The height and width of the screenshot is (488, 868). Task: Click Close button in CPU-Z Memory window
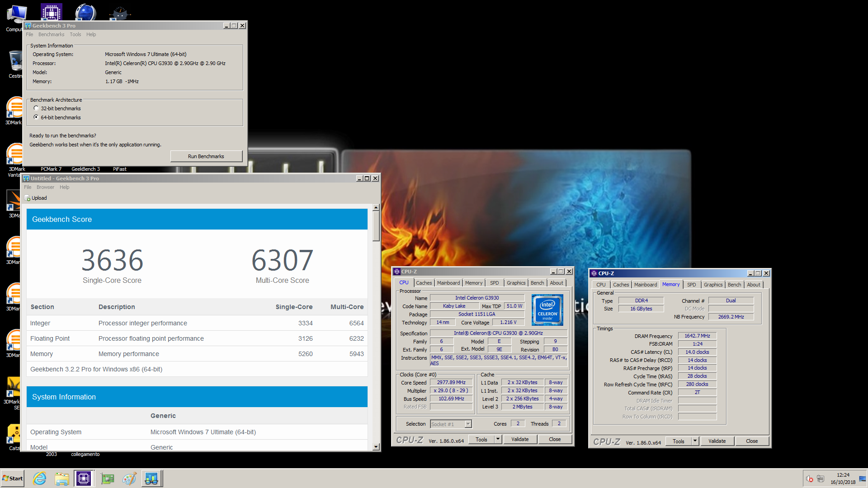pos(752,441)
